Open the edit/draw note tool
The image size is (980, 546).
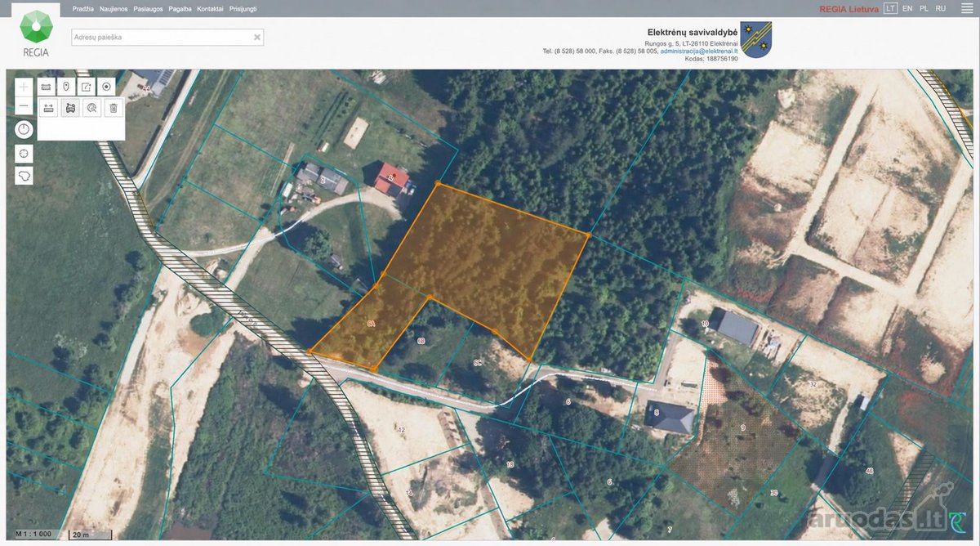pos(87,87)
